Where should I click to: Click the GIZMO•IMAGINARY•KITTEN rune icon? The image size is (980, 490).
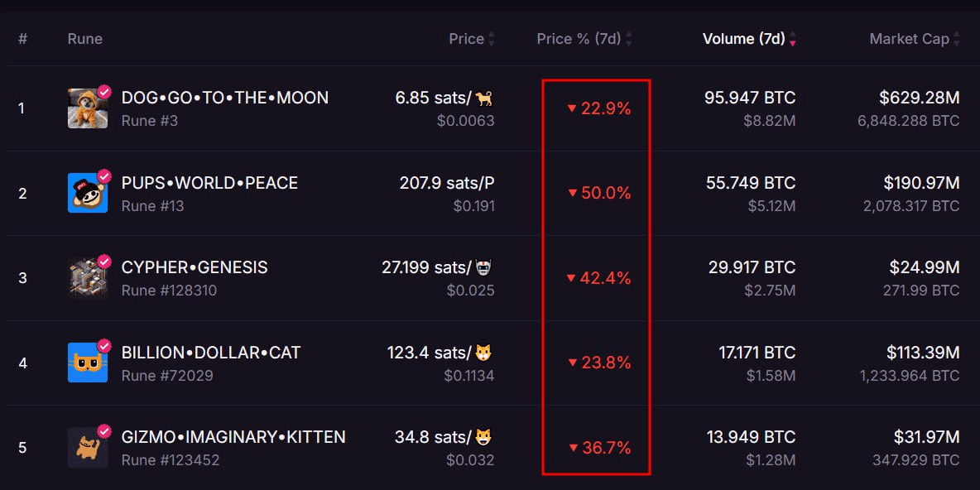[88, 448]
